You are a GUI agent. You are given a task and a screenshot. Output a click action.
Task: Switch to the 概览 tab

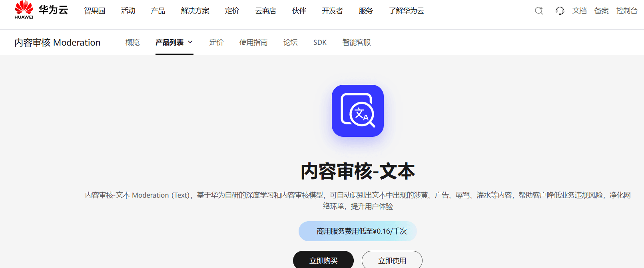click(133, 42)
